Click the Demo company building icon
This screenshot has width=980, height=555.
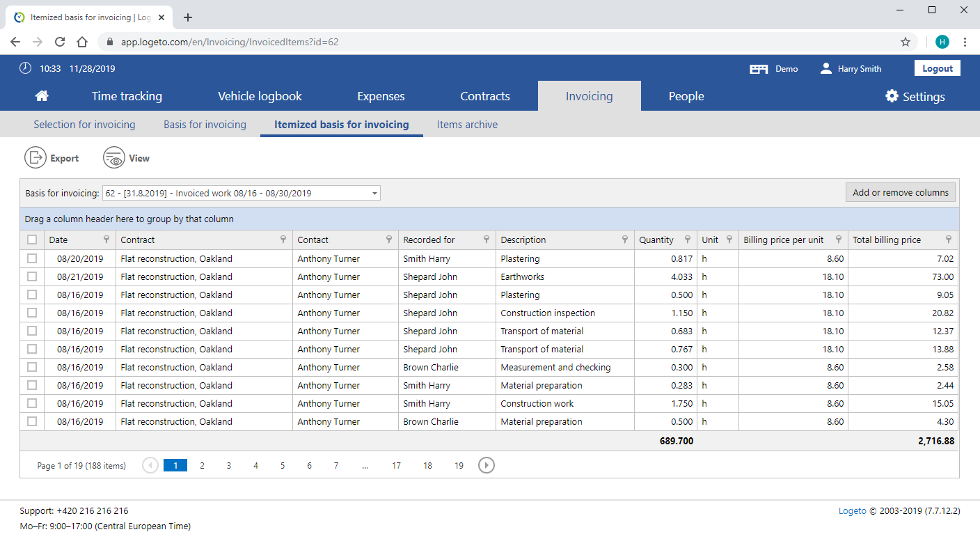[759, 69]
